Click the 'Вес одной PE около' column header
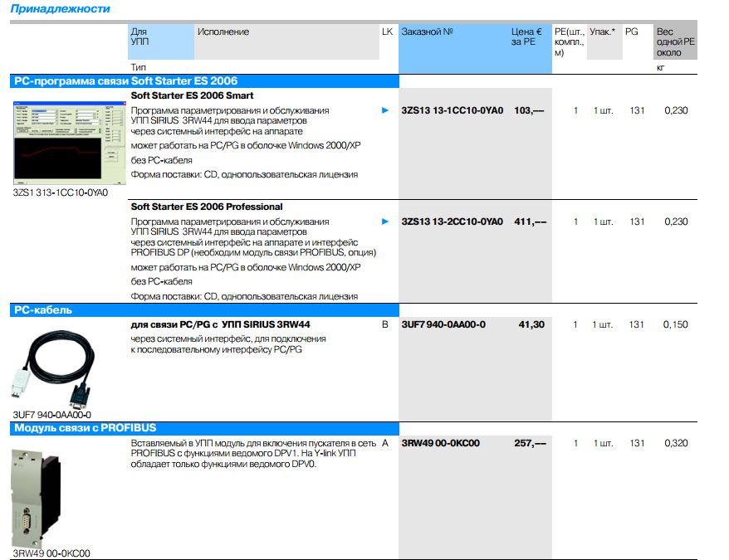 click(676, 41)
